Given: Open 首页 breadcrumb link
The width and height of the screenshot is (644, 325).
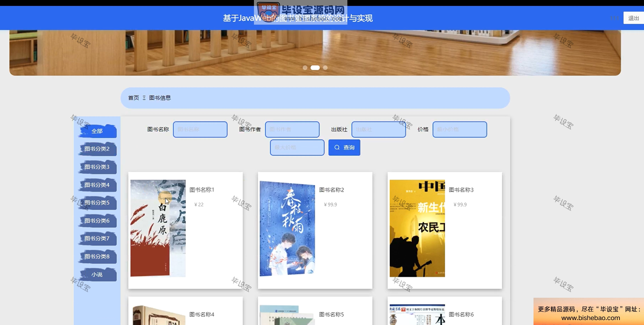Looking at the screenshot, I should tap(133, 98).
